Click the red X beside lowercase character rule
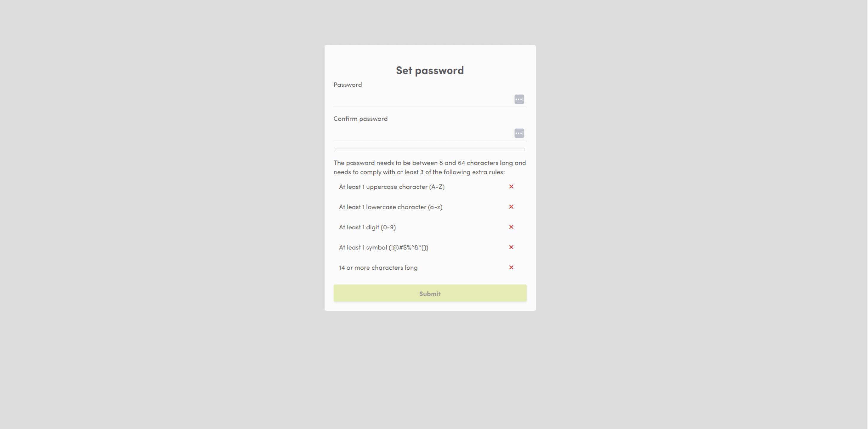Screen dimensions: 868x429 pyautogui.click(x=511, y=207)
